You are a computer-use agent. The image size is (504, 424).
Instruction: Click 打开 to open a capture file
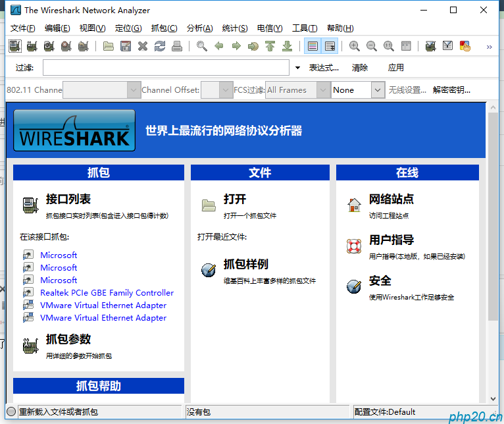click(x=235, y=199)
